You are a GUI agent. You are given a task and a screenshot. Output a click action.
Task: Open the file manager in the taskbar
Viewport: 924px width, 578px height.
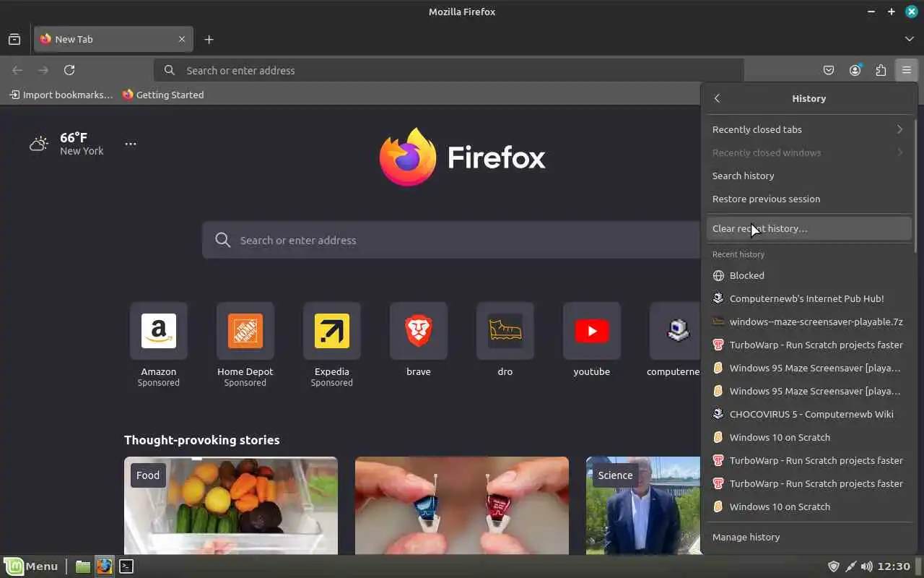tap(83, 566)
